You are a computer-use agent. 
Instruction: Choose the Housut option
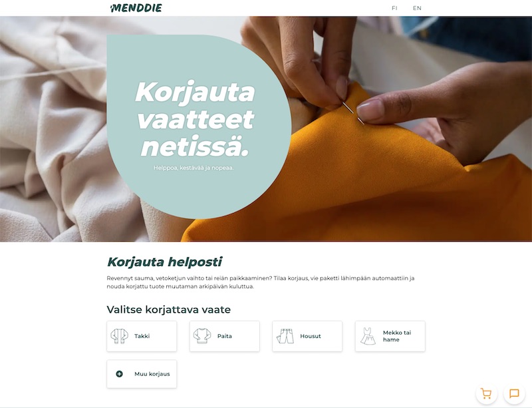307,336
